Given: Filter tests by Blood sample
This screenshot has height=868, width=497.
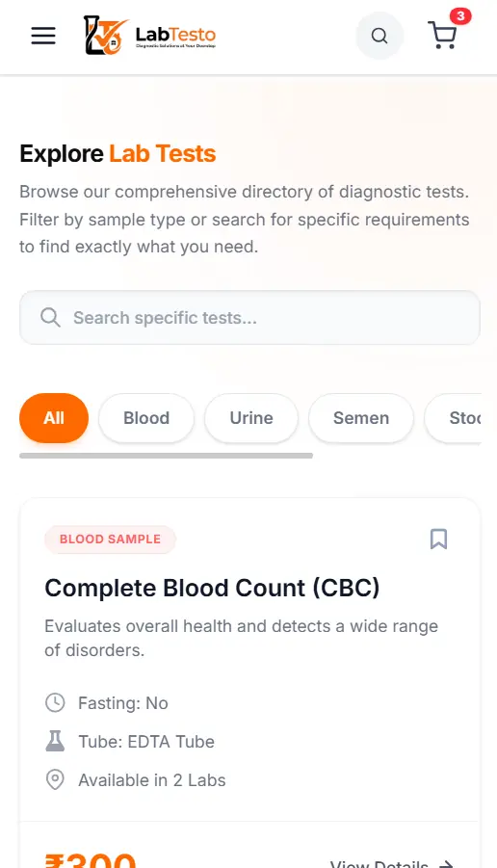Looking at the screenshot, I should click(146, 418).
